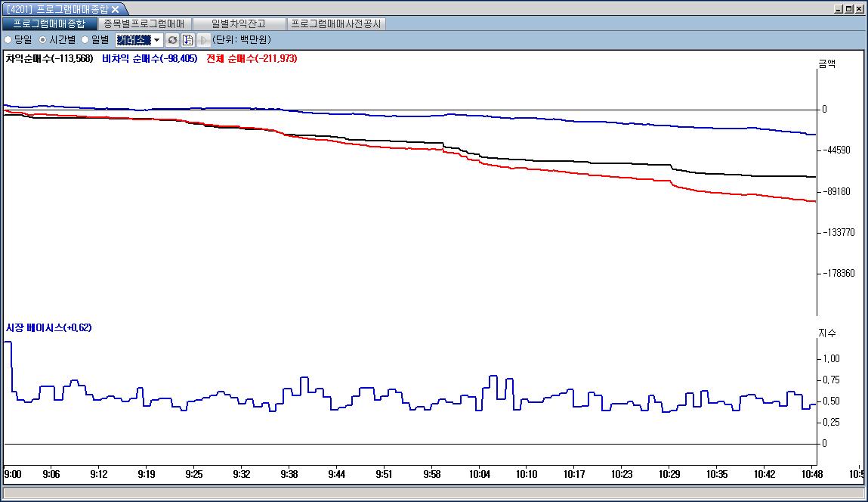Minimize the inner panel window

(839, 9)
